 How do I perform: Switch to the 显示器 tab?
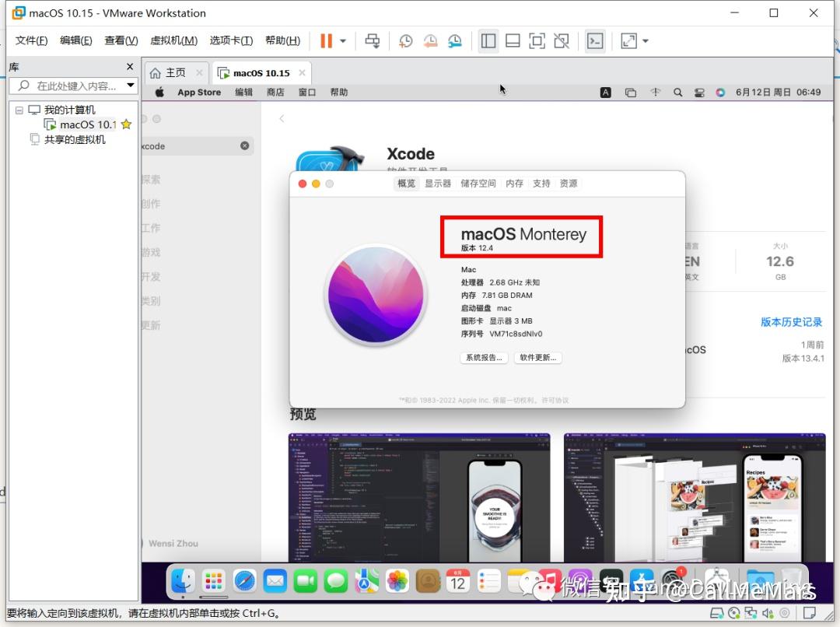point(438,184)
